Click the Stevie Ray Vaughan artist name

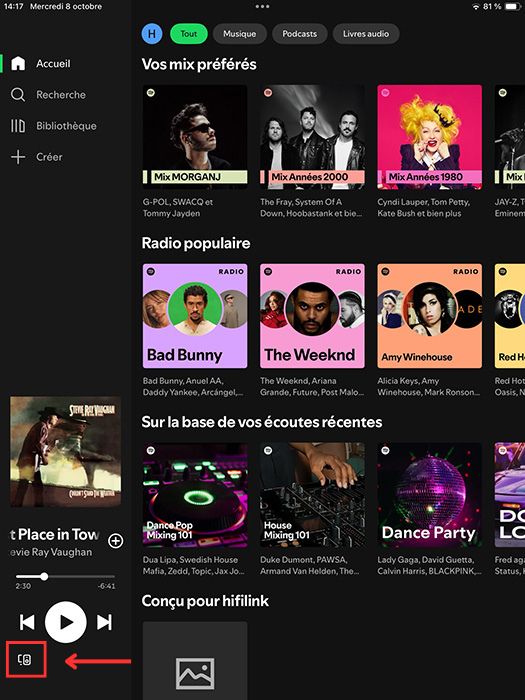pyautogui.click(x=51, y=552)
